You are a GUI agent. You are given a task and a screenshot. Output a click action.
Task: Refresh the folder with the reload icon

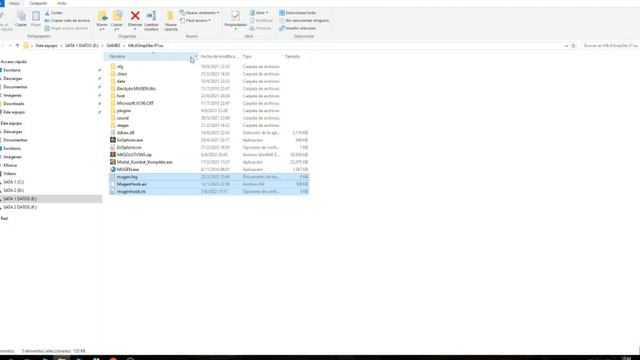coord(573,46)
